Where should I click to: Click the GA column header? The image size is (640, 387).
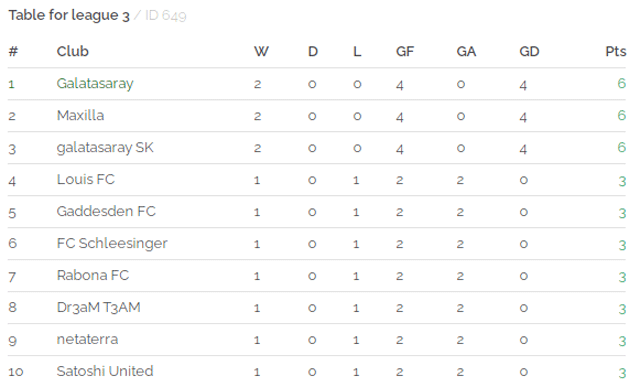point(467,51)
